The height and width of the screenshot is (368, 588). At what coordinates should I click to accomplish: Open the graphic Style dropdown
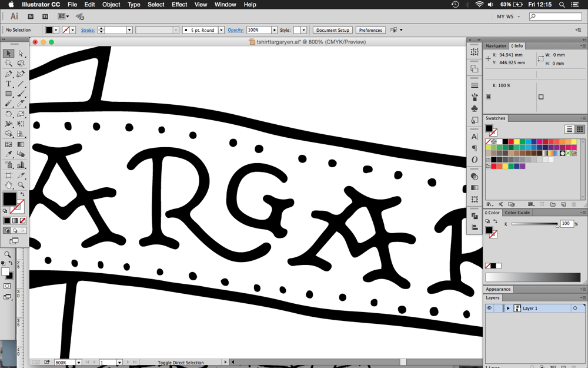click(304, 30)
